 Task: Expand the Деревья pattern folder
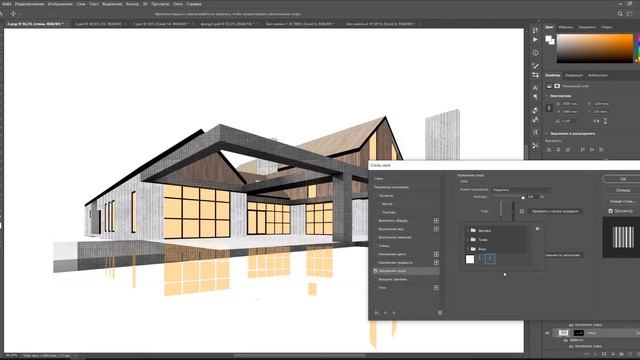[468, 230]
